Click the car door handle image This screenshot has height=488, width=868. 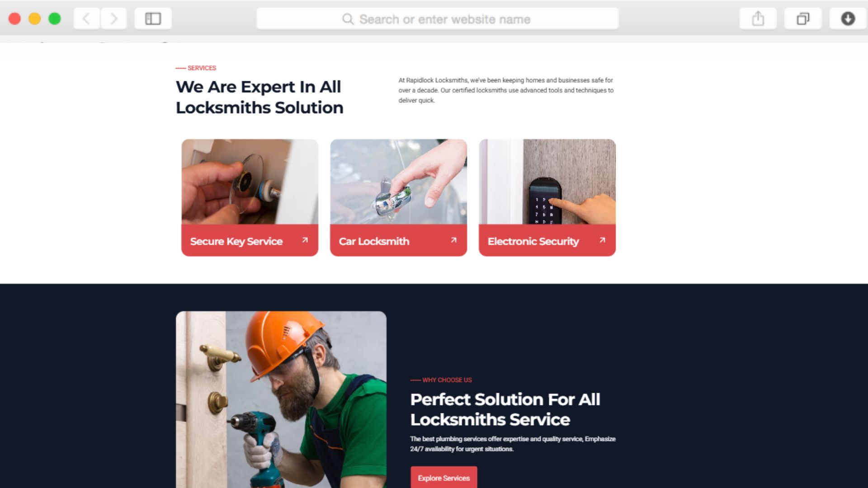(x=398, y=182)
